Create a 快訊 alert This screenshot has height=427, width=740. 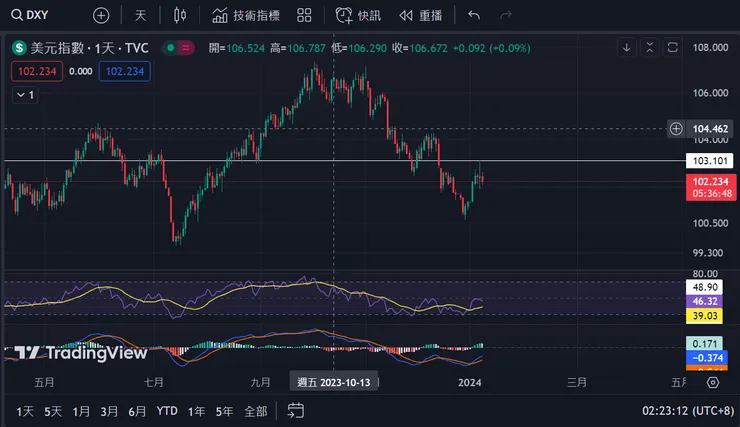pos(358,16)
